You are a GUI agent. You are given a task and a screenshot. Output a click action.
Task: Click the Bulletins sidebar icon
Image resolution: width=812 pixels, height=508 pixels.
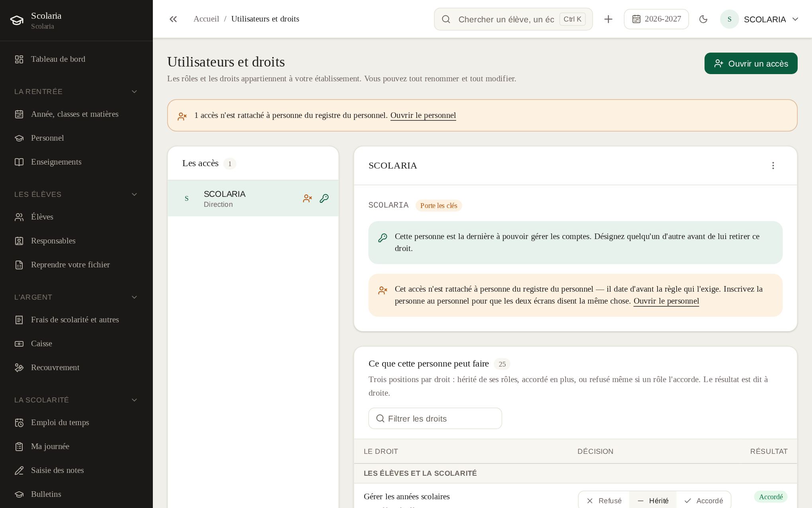pos(19,494)
